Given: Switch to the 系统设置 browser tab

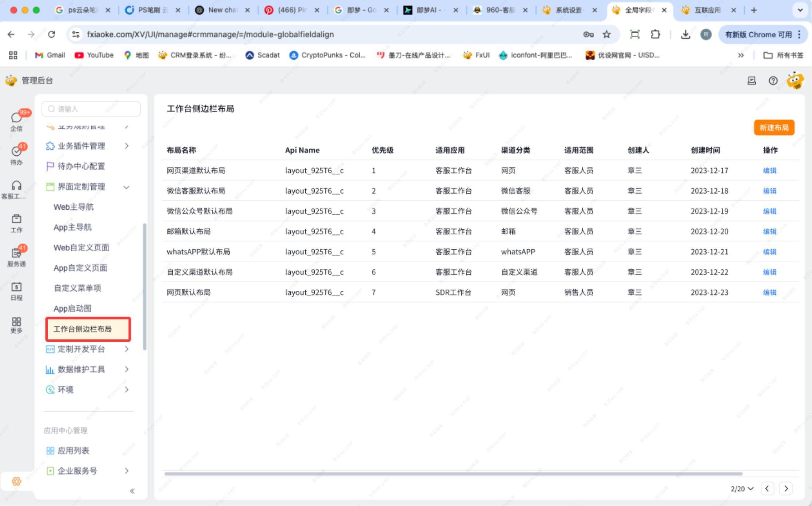Looking at the screenshot, I should point(569,10).
